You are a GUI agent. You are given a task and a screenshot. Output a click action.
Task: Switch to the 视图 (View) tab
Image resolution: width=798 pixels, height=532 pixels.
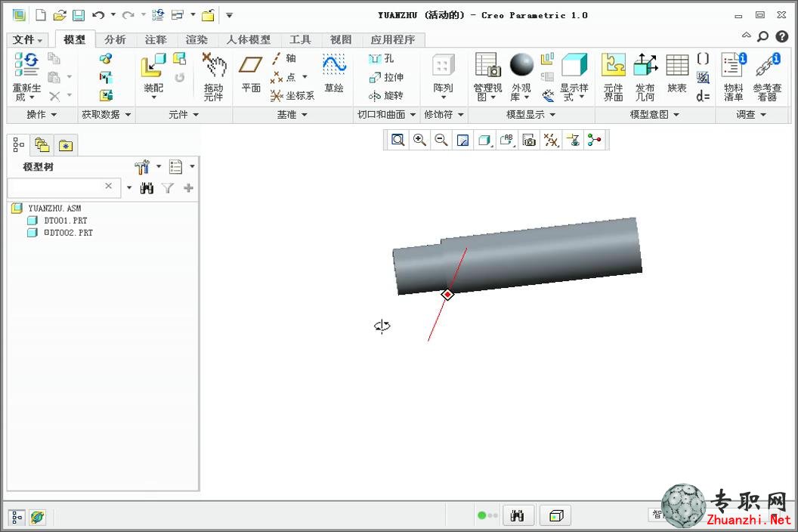click(x=341, y=40)
